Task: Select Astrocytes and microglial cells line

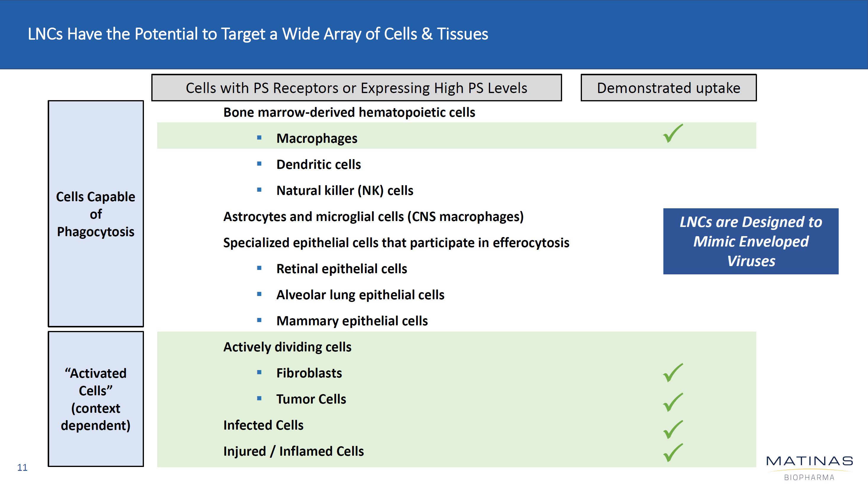Action: coord(373,217)
